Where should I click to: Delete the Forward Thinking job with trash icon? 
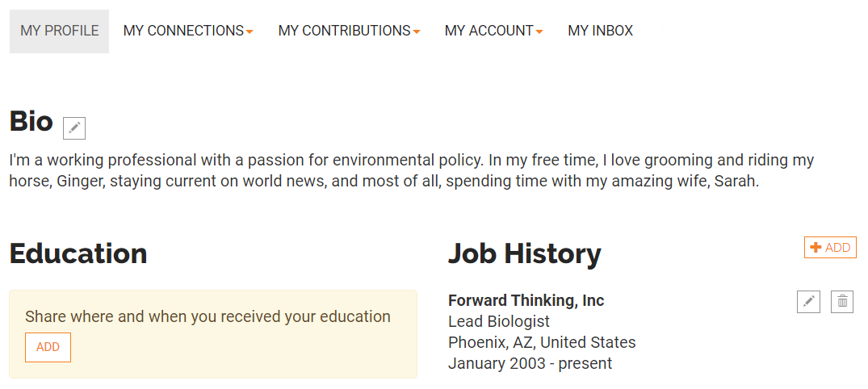click(842, 302)
